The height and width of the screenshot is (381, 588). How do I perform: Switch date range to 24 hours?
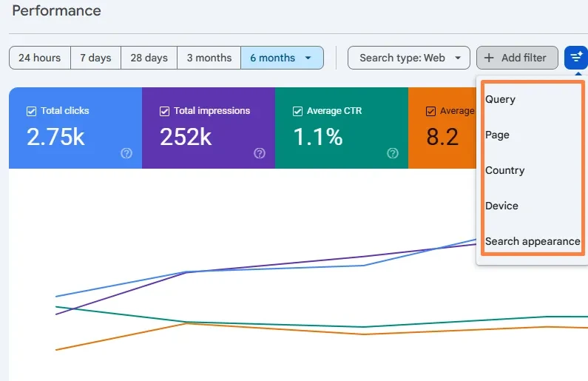tap(40, 58)
